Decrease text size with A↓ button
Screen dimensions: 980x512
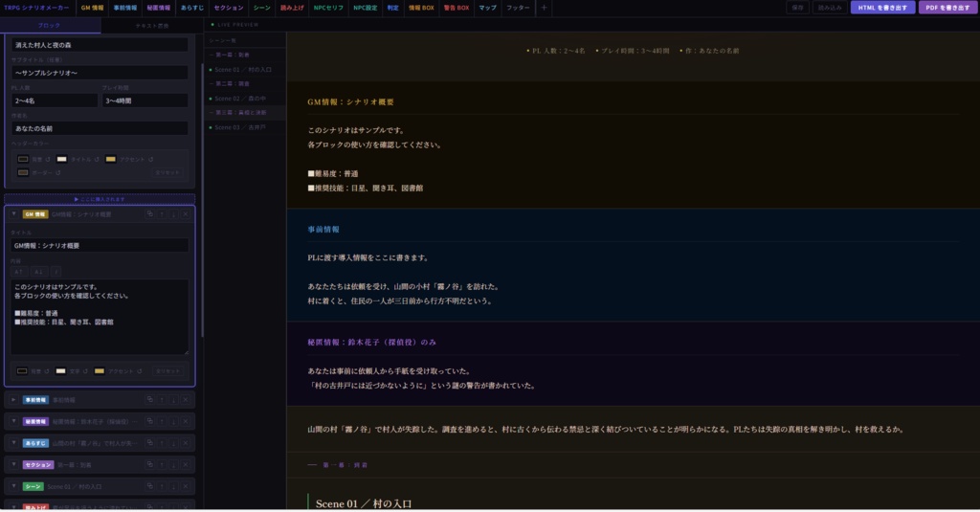click(38, 272)
